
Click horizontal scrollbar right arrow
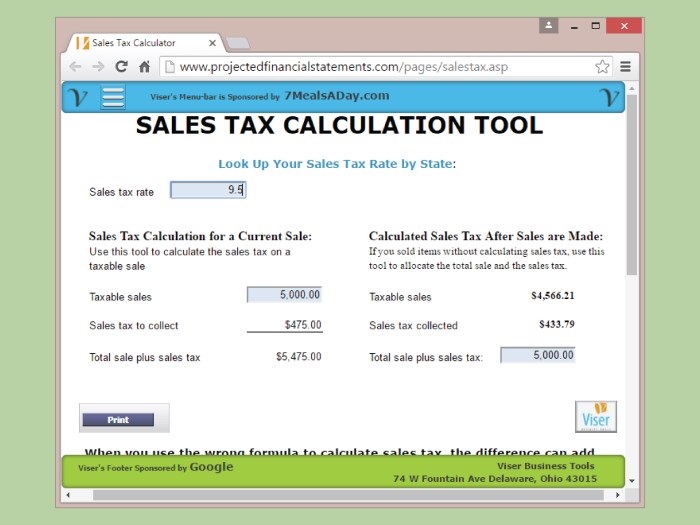coord(617,495)
